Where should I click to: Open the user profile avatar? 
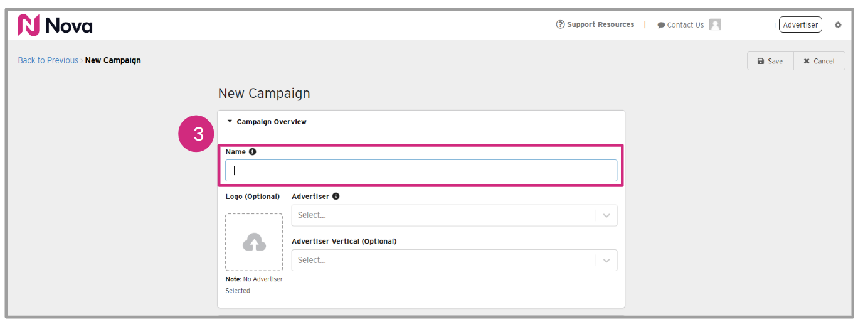[715, 24]
